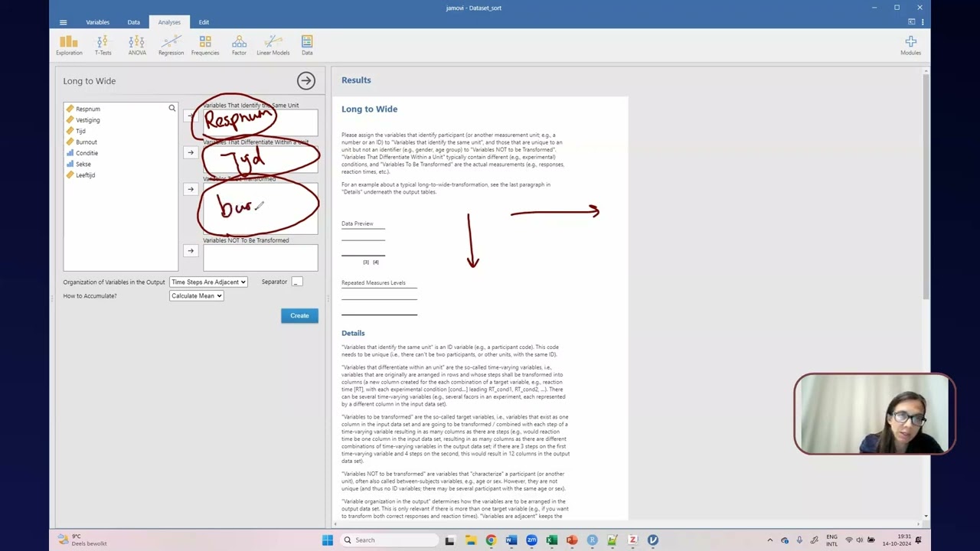Open PowerPoint from the taskbar
The width and height of the screenshot is (980, 551).
(x=572, y=540)
